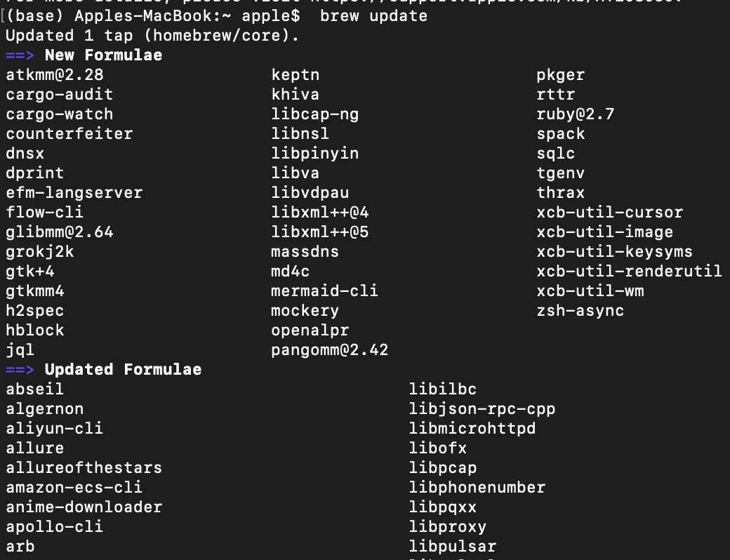Place cursor on libpinyin formula
This screenshot has height=560, width=730.
(x=315, y=153)
